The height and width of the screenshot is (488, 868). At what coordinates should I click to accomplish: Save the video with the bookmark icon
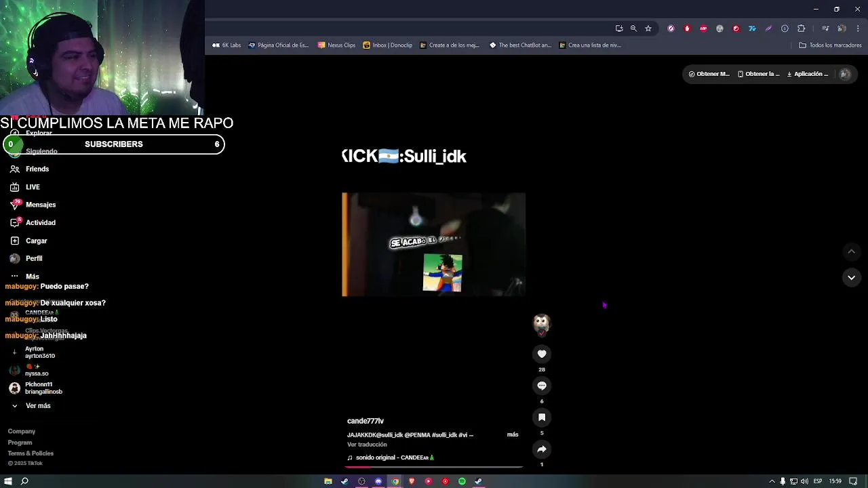[x=542, y=418]
